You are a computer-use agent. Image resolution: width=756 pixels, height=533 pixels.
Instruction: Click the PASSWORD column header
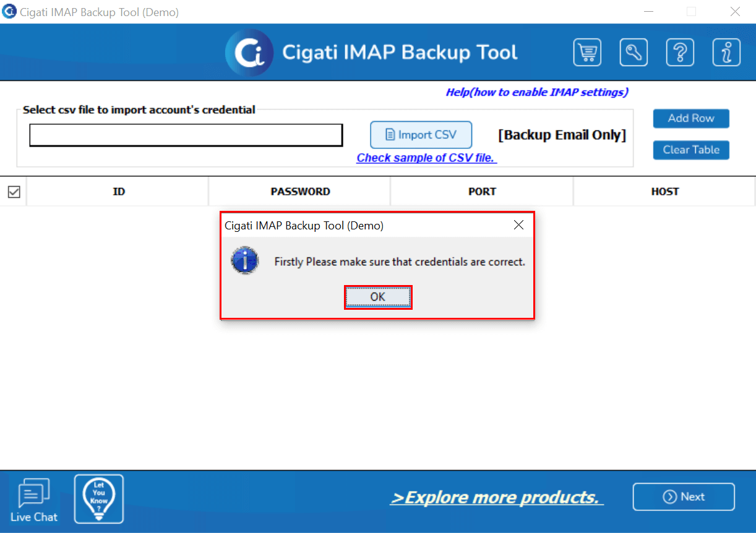300,192
